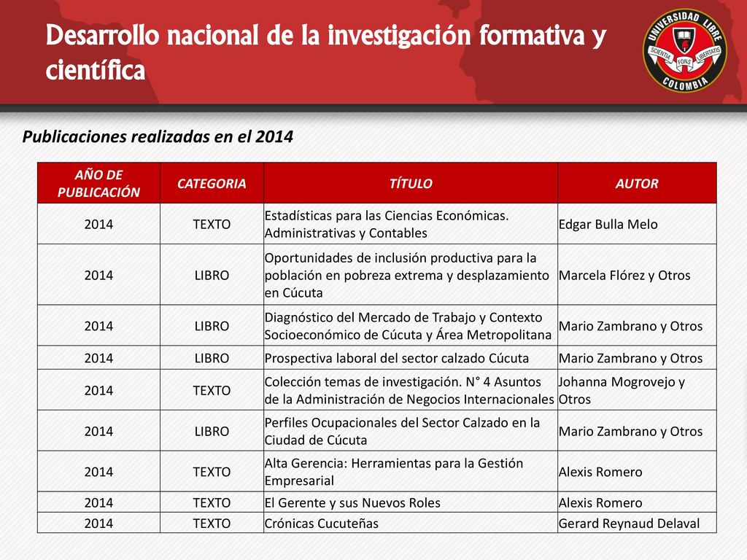
Task: Click the subtitle 'Publicaciones realizadas en el 2014'
Action: (x=158, y=136)
